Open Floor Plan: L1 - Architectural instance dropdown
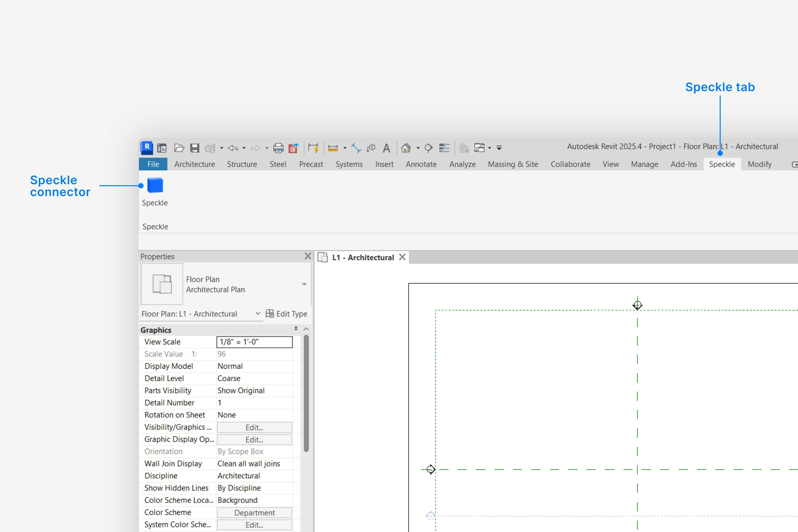Viewport: 798px width, 532px height. pyautogui.click(x=257, y=313)
